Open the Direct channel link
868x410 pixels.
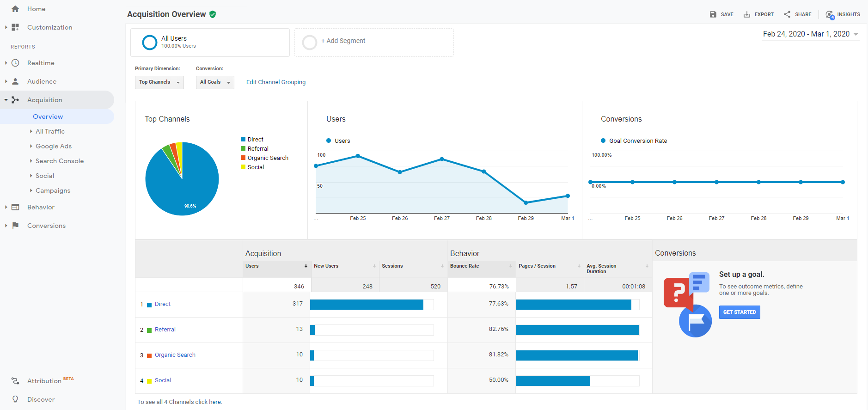coord(163,304)
